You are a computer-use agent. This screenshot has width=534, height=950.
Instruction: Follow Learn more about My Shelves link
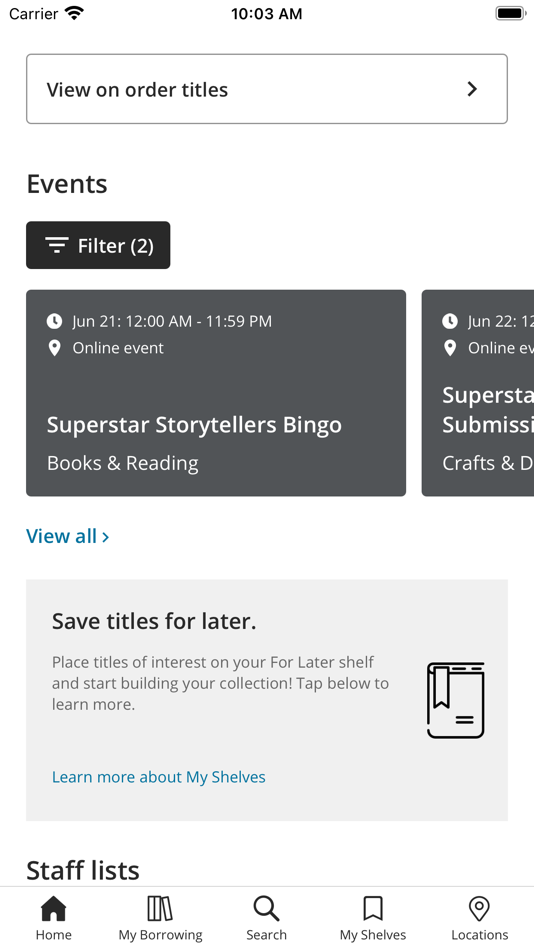click(159, 777)
